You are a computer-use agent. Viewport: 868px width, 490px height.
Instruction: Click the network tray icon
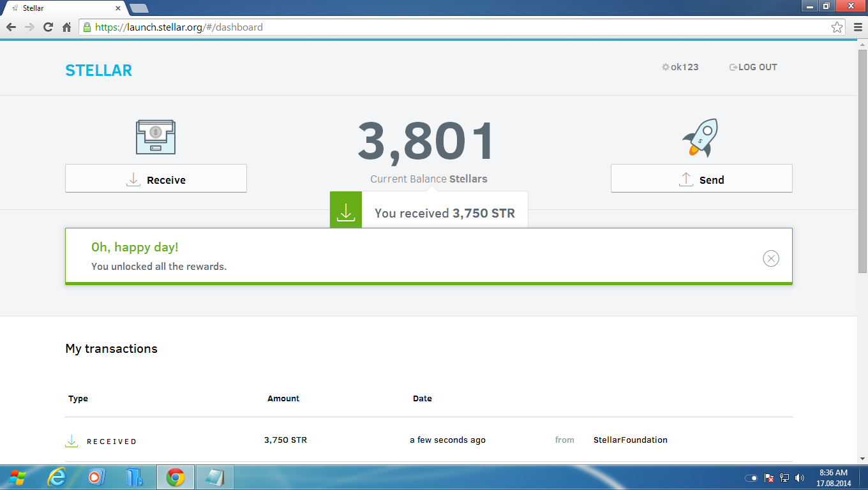pos(784,478)
